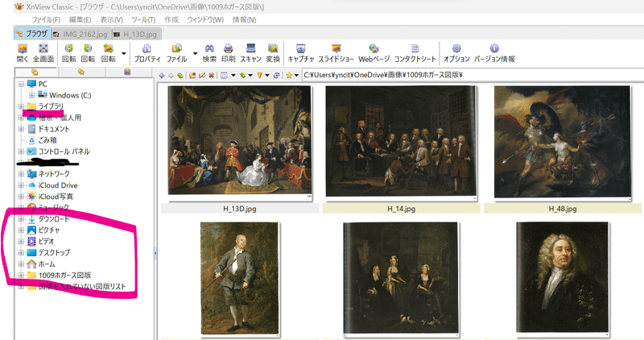Go up one folder with green arrow
Screen dimensions: 644x340
(x=180, y=75)
